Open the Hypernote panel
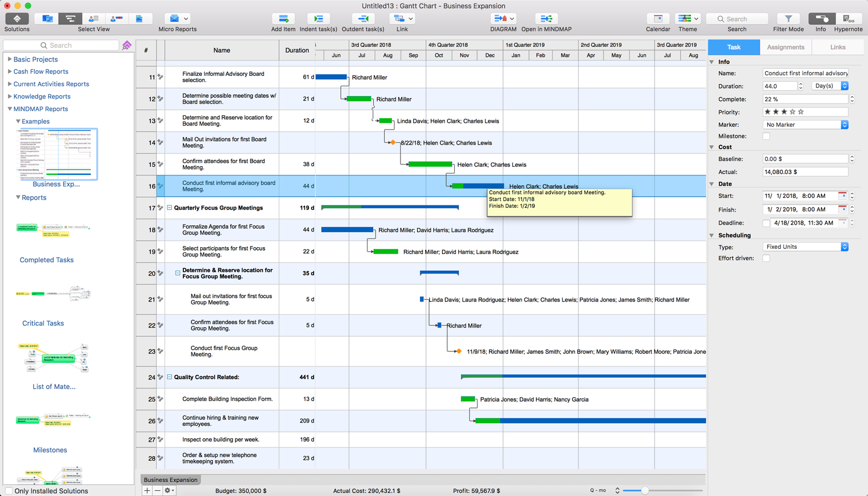The width and height of the screenshot is (868, 496). coord(848,19)
